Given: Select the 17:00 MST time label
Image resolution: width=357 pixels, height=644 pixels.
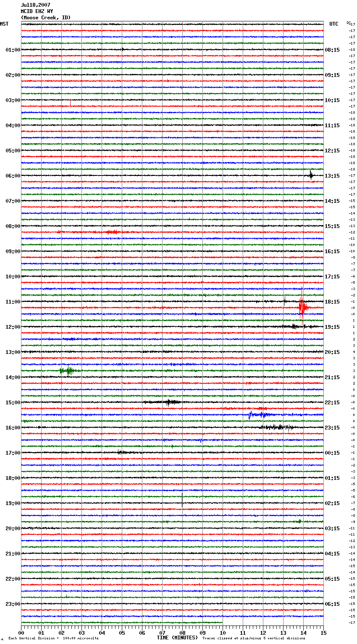Looking at the screenshot, I should tap(13, 453).
